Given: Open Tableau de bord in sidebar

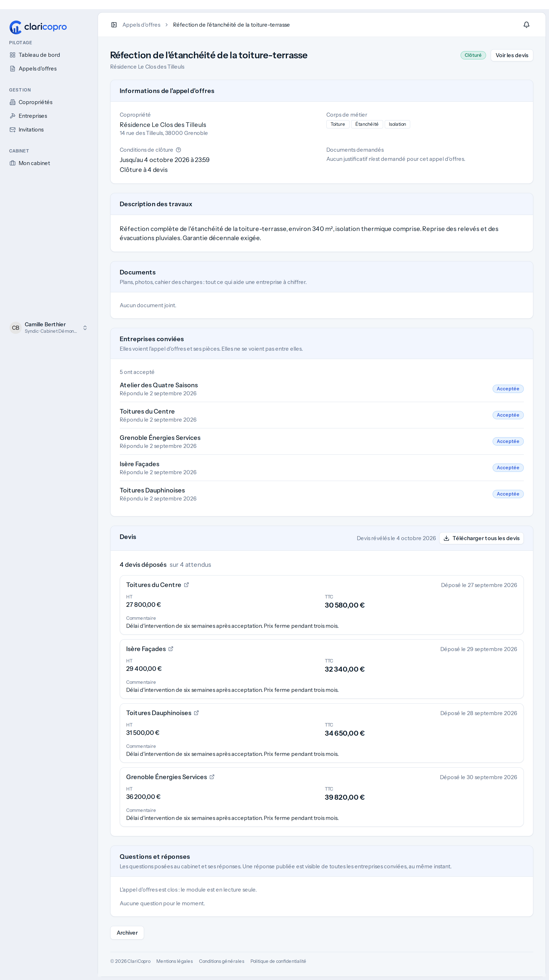Looking at the screenshot, I should 49,55.
